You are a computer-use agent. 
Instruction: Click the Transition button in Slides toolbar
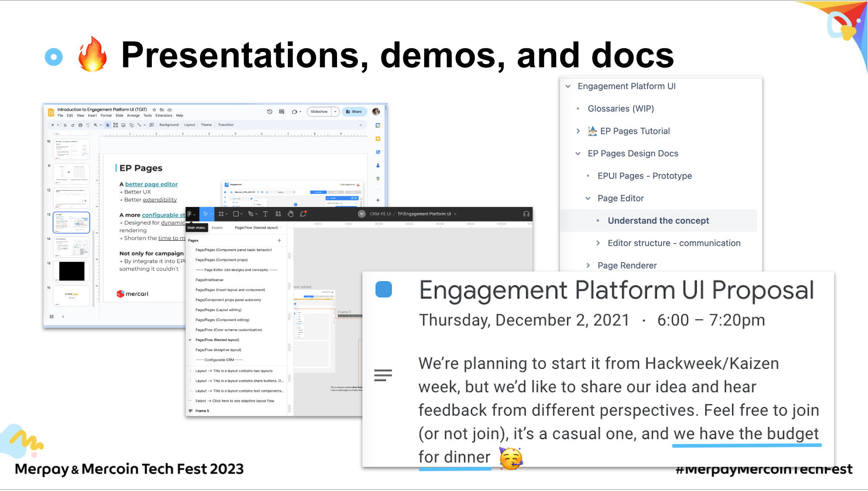coord(226,125)
